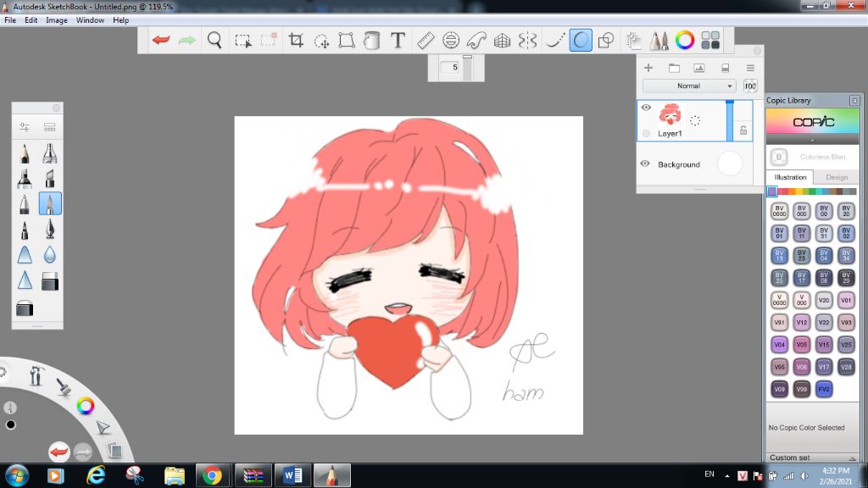Screen dimensions: 868x488
Task: Select the Perspective Guide tool
Action: (502, 40)
